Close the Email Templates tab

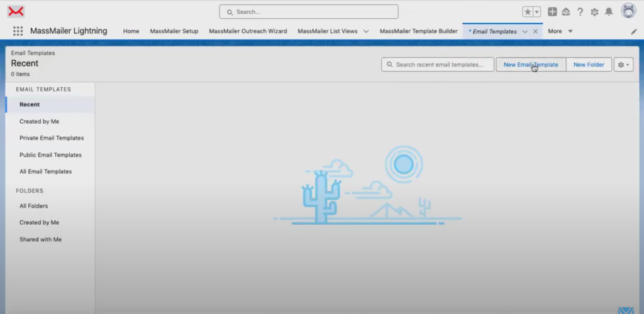click(x=535, y=31)
